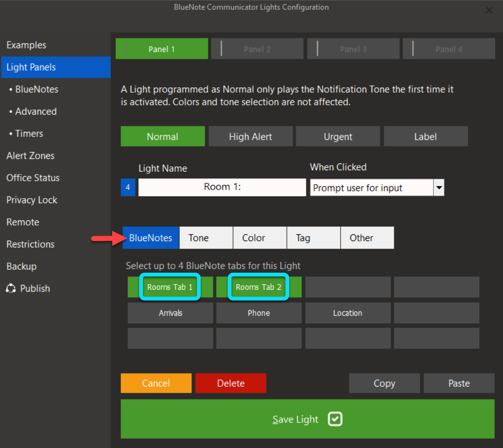Open the Timers sidebar sub-item

26,134
